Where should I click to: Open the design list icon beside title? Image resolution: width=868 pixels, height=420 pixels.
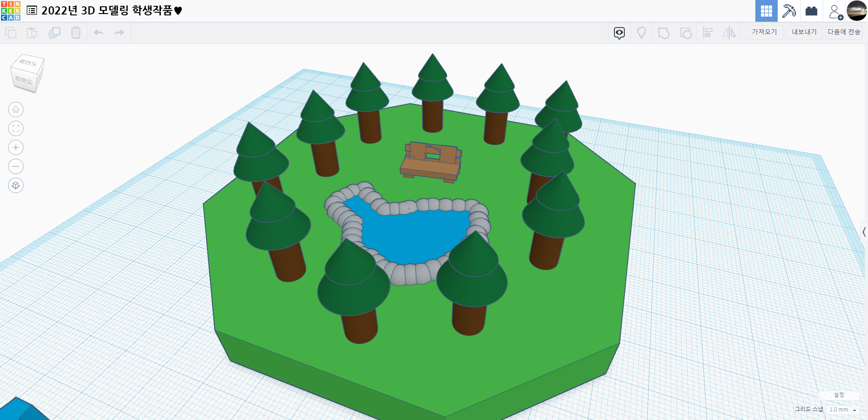point(32,10)
